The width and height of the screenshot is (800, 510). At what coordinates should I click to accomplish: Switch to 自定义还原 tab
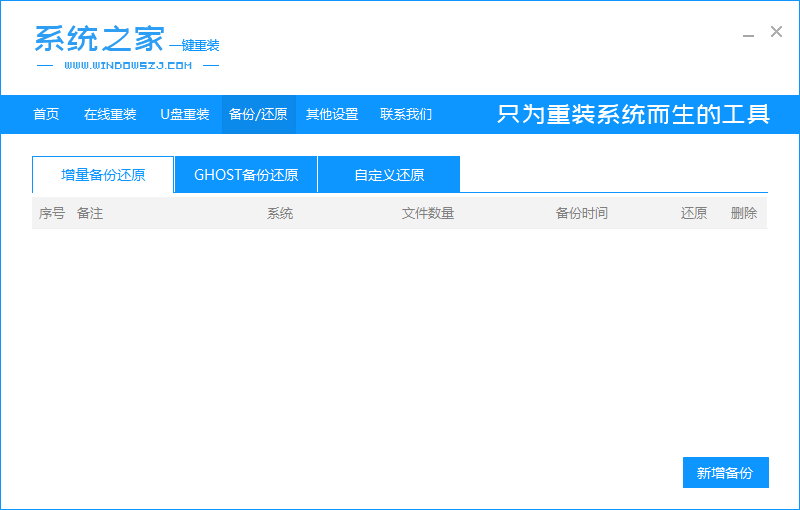(x=389, y=175)
